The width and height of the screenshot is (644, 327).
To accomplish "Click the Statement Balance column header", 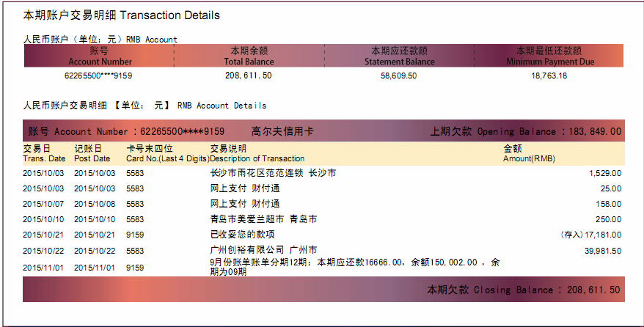I will pos(399,57).
